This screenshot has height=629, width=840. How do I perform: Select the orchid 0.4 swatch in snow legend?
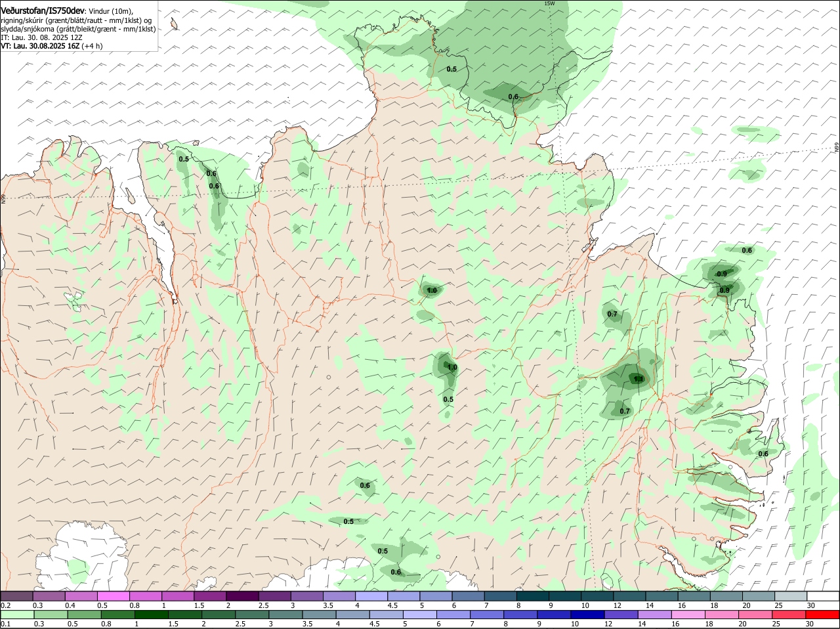81,596
